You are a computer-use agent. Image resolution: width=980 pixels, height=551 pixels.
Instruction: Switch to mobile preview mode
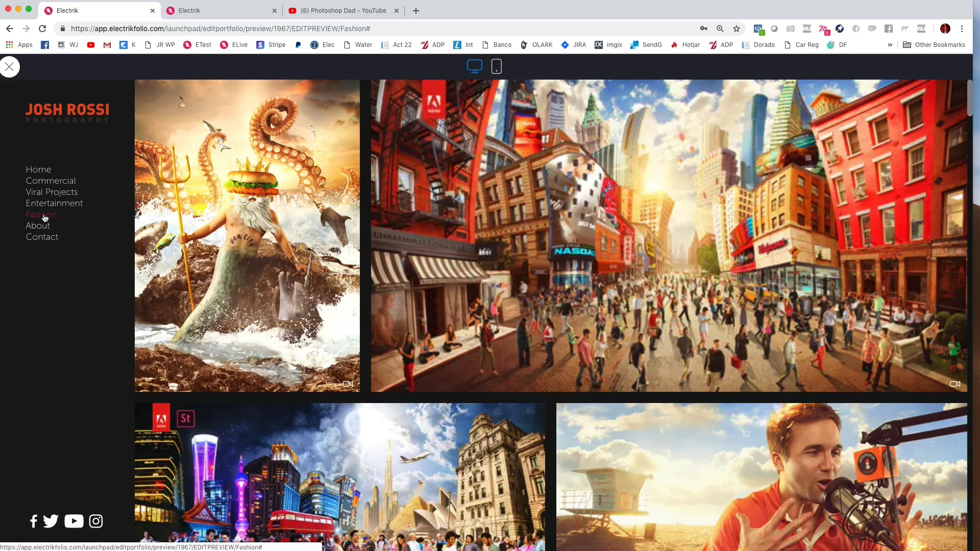tap(497, 66)
